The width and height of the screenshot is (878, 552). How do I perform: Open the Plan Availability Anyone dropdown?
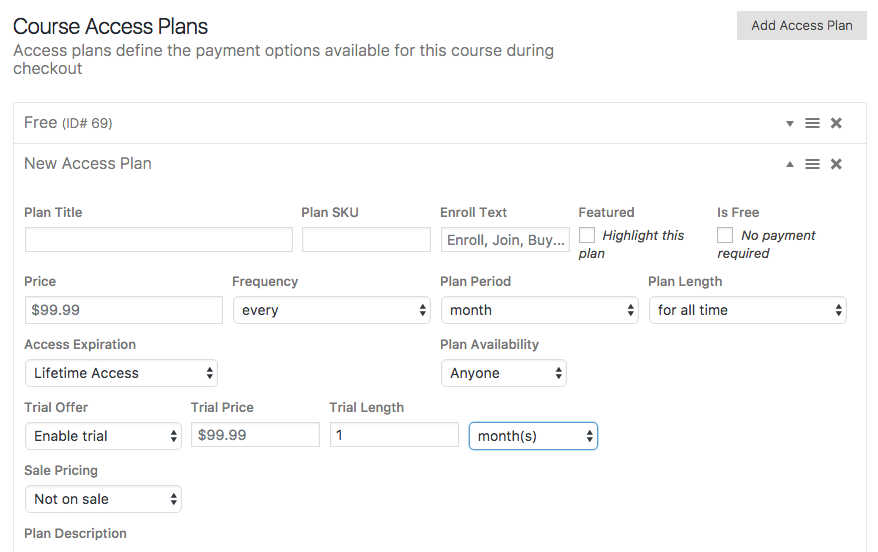504,373
